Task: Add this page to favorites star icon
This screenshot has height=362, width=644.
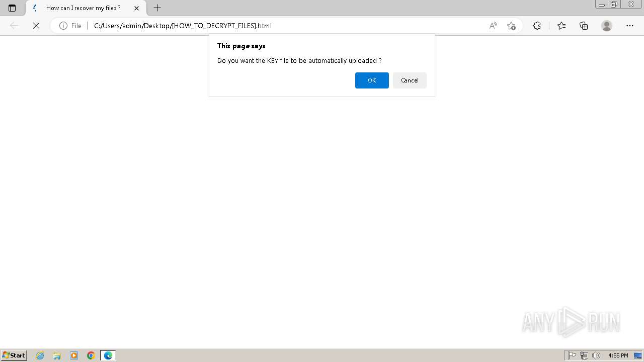Action: (512, 26)
